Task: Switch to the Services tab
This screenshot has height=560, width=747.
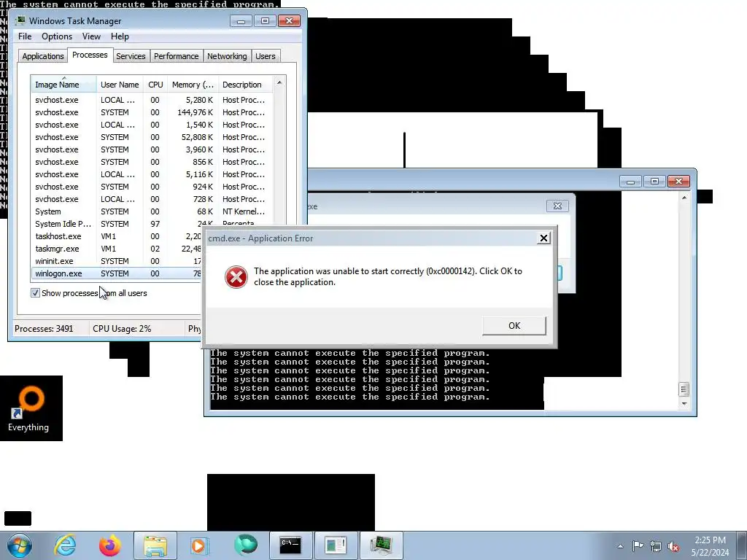Action: tap(131, 56)
